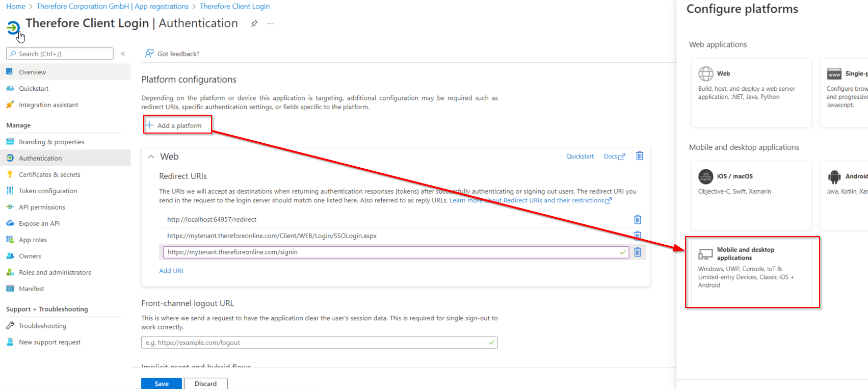Open Certificates & secrets page

pyautogui.click(x=49, y=174)
